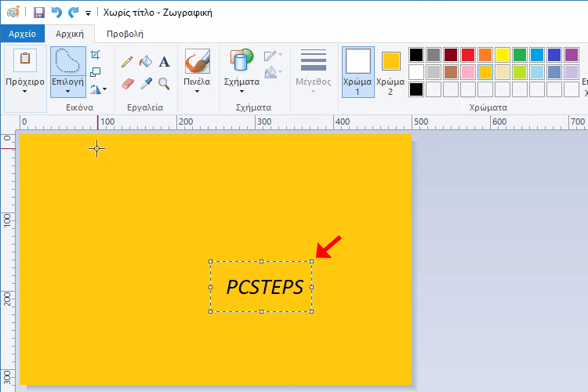This screenshot has width=588, height=392.
Task: Select the Fill with color bucket
Action: [146, 61]
